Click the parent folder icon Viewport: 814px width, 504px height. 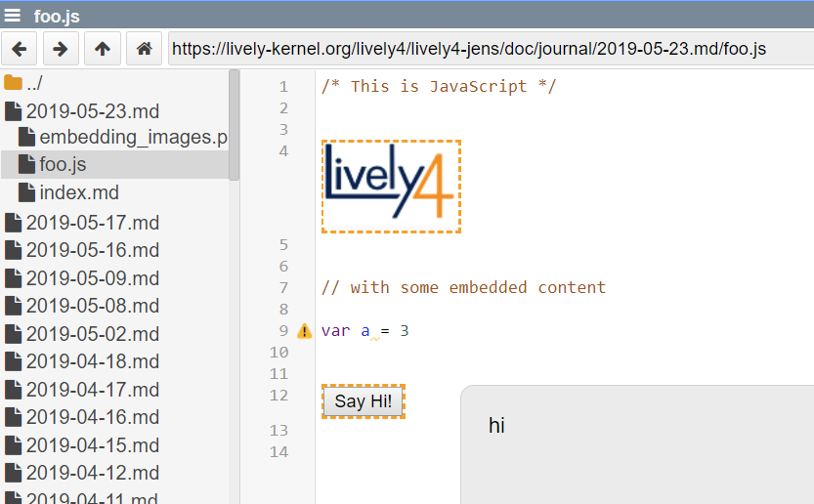click(x=13, y=83)
